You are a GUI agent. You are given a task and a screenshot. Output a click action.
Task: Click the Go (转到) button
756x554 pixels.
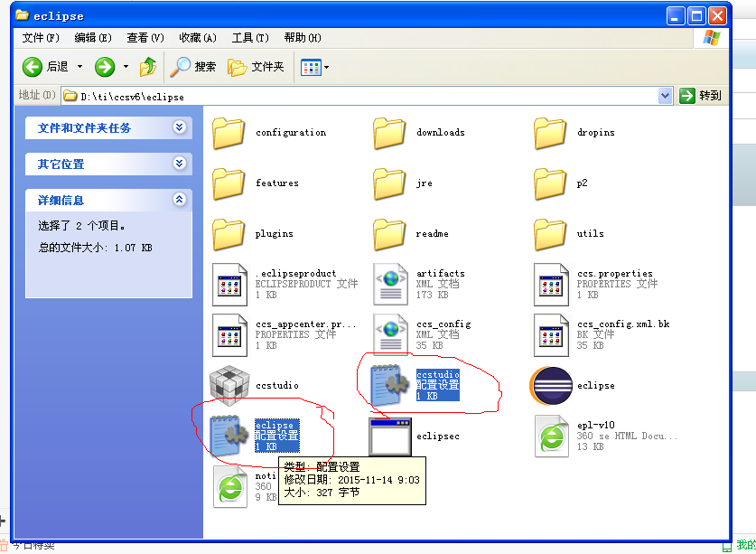[x=701, y=96]
